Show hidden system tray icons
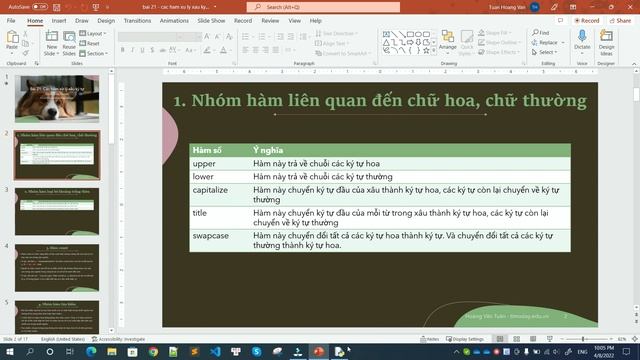Viewport: 640px width, 360px height. coord(456,351)
